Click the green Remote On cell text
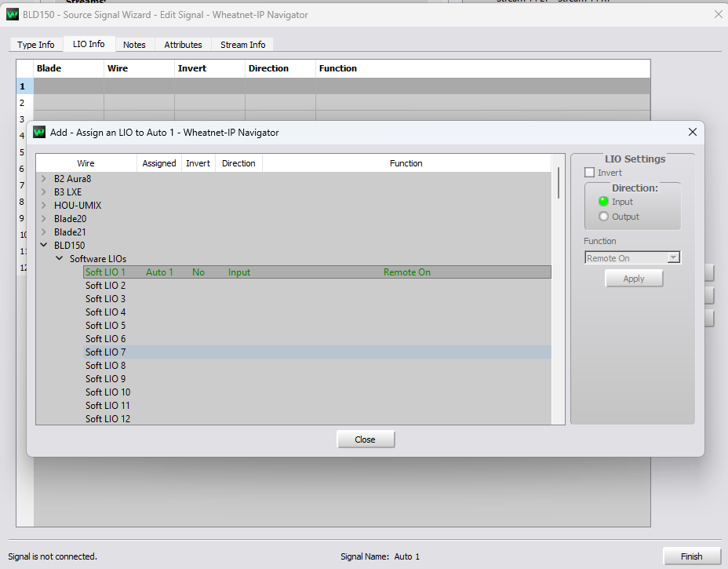728x569 pixels. (x=407, y=272)
